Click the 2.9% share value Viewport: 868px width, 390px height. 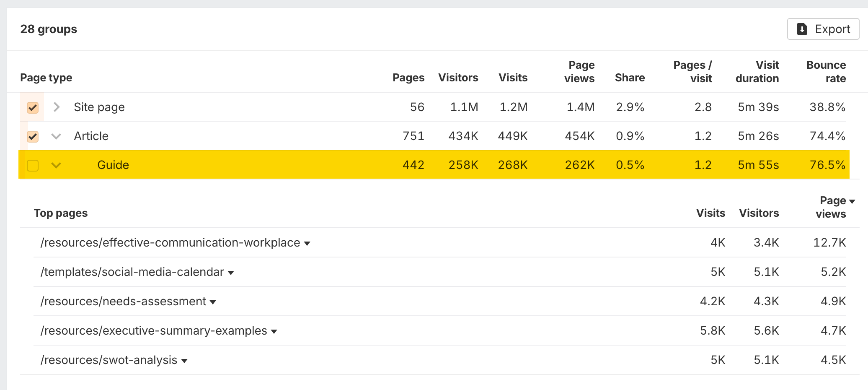click(630, 107)
